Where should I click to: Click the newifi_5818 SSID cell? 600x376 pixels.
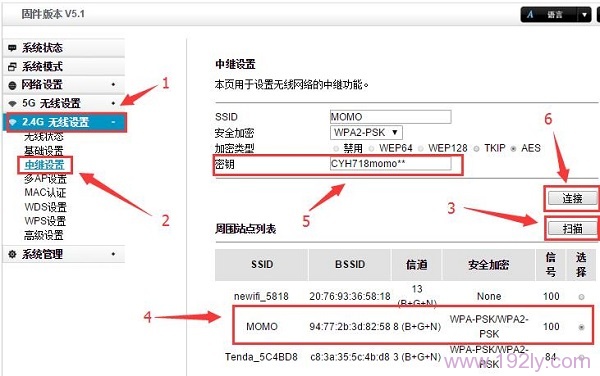tap(261, 296)
